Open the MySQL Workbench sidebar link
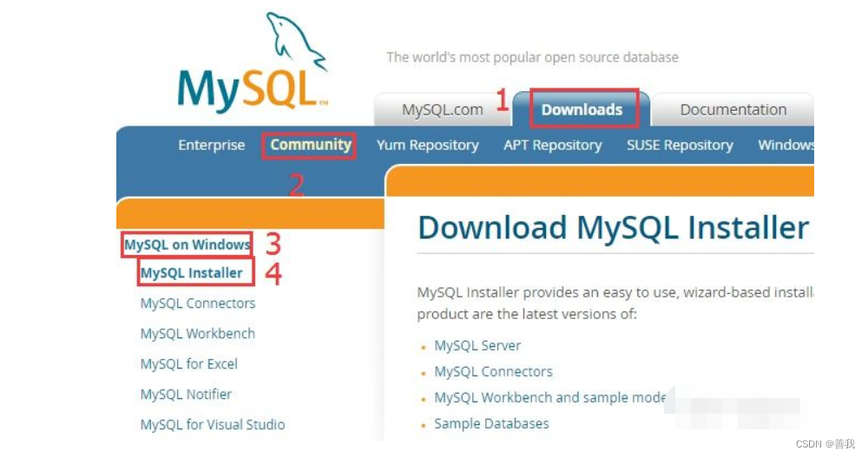 click(x=198, y=334)
